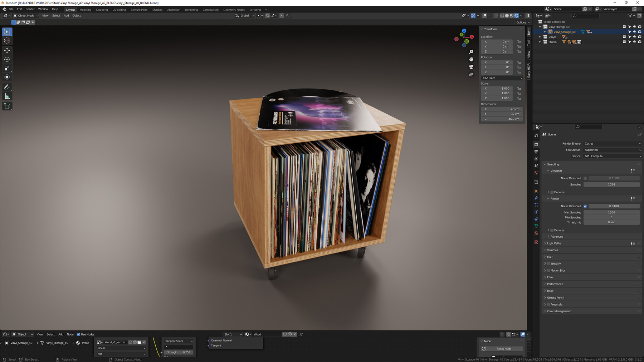Open the viewport Options menu
Viewport: 644px width, 362px height.
(522, 22)
